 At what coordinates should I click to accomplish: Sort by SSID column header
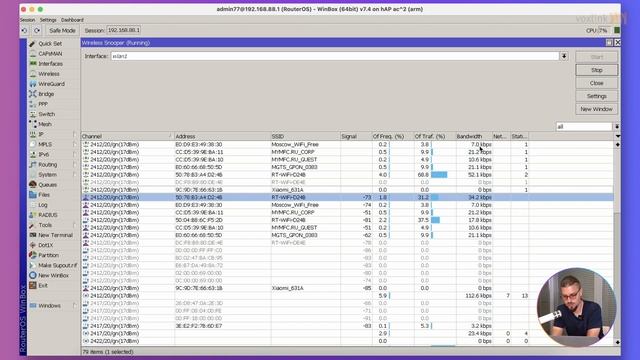305,136
